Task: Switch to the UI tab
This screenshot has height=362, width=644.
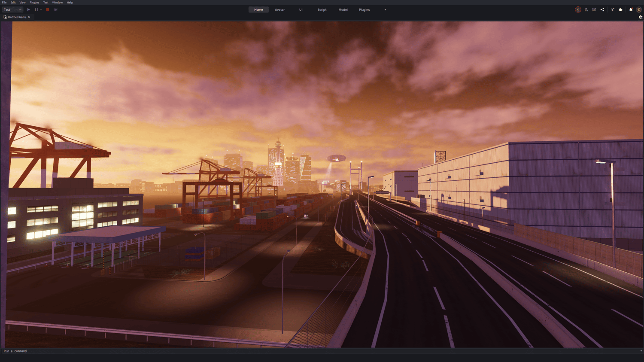Action: point(301,9)
